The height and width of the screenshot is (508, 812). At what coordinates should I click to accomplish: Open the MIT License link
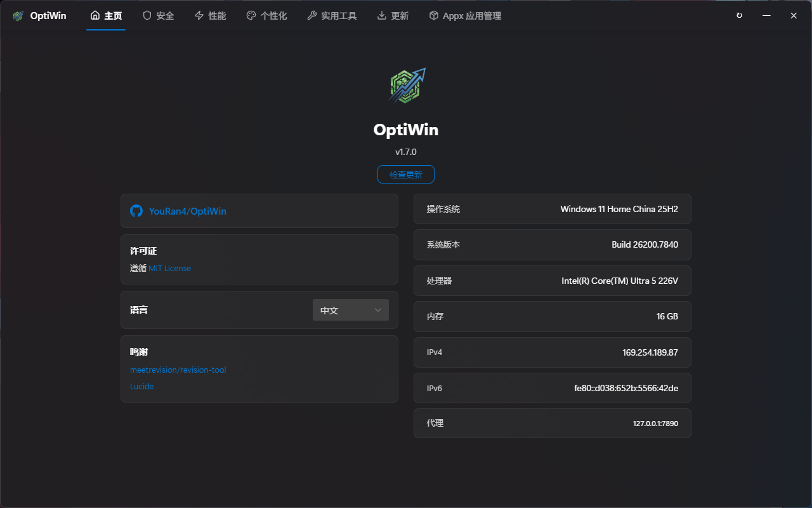170,269
